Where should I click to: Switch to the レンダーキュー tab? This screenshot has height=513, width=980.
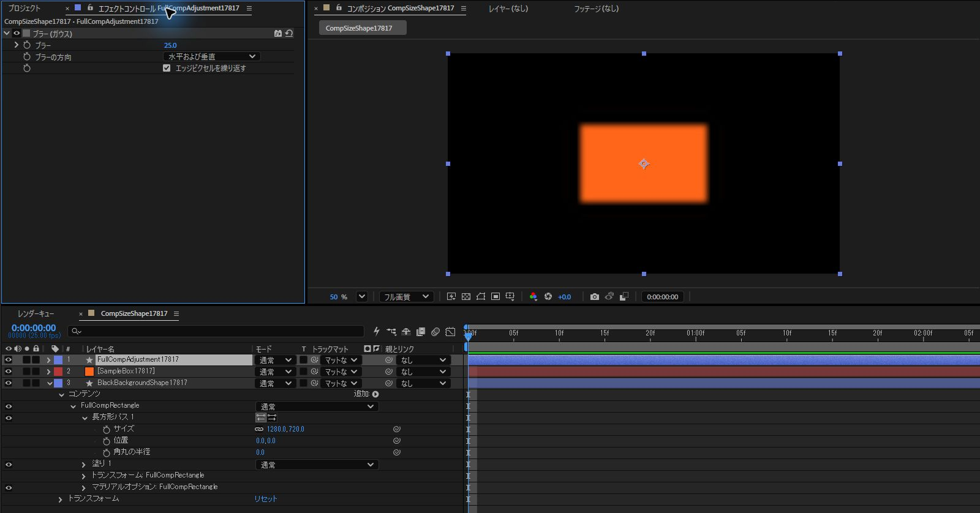[36, 313]
